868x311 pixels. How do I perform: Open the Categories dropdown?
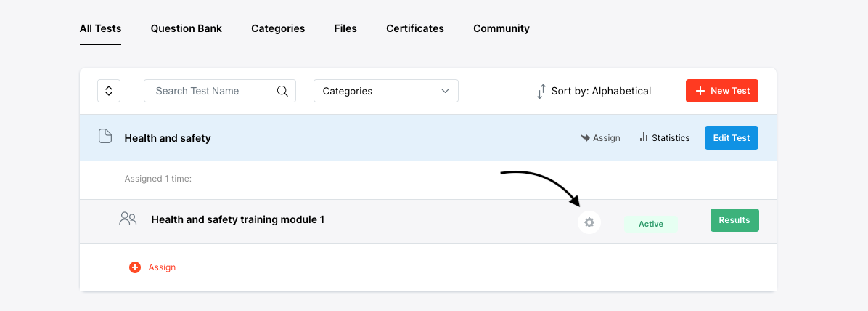385,91
